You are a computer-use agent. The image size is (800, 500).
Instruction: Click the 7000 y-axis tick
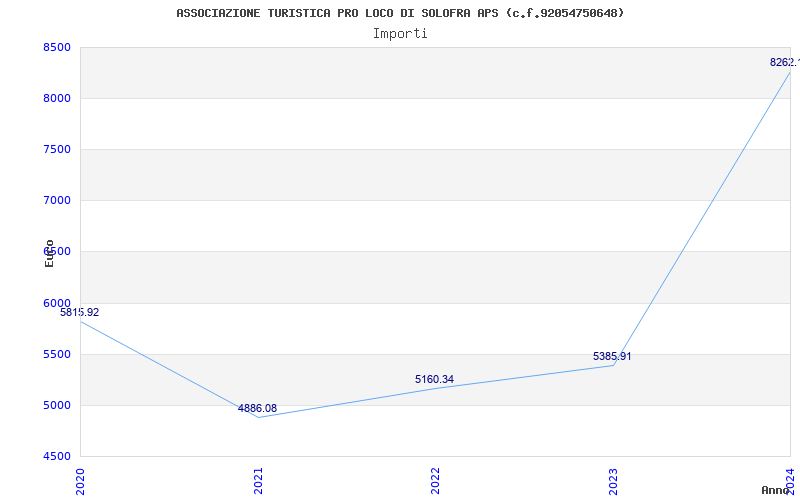pos(57,201)
